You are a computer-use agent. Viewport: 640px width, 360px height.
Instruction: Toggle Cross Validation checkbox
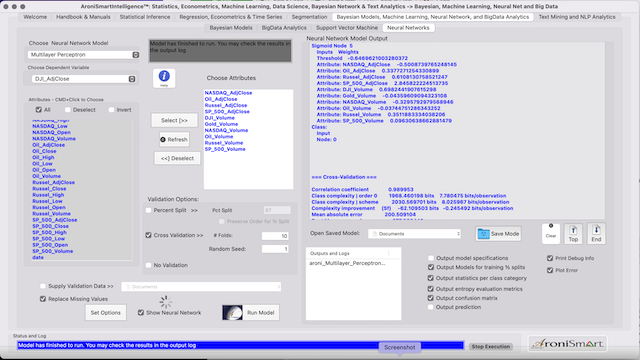pyautogui.click(x=149, y=235)
